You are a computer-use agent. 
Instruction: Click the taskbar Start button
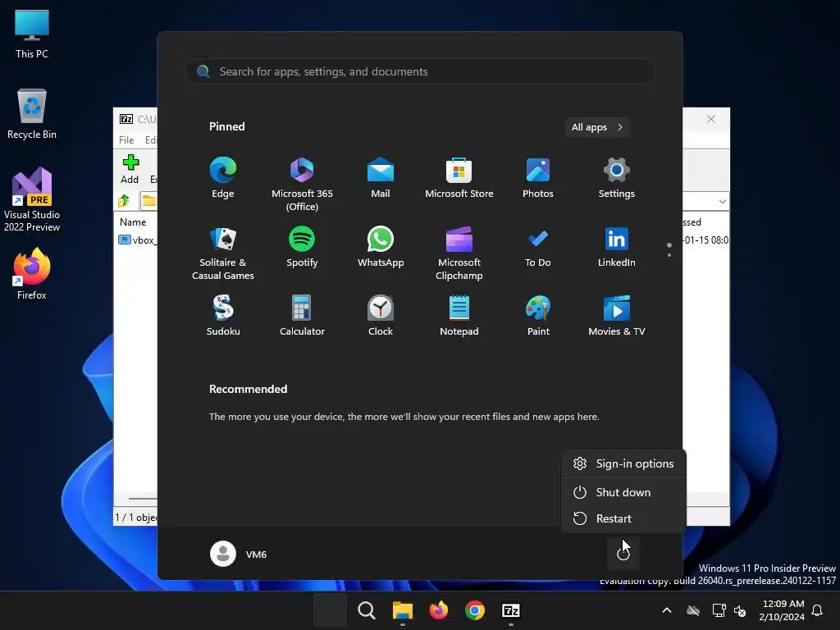[330, 610]
